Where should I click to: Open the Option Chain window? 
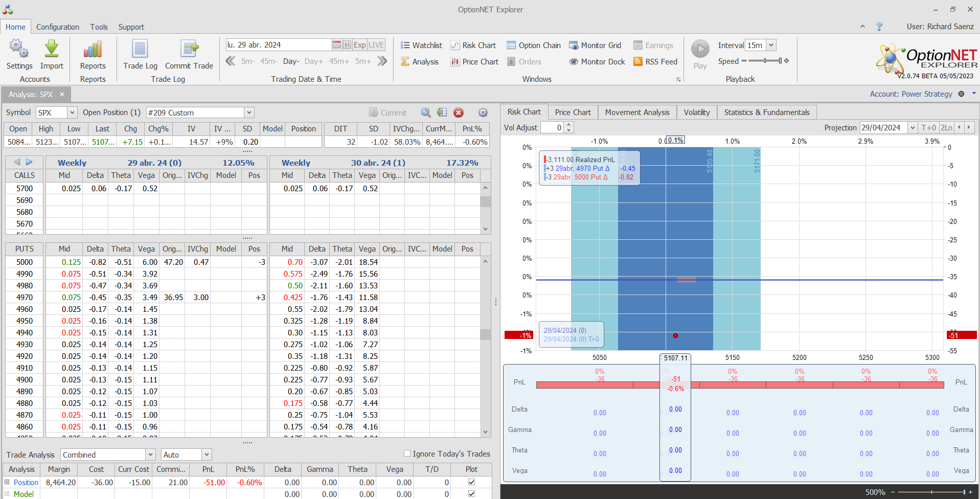coord(533,46)
